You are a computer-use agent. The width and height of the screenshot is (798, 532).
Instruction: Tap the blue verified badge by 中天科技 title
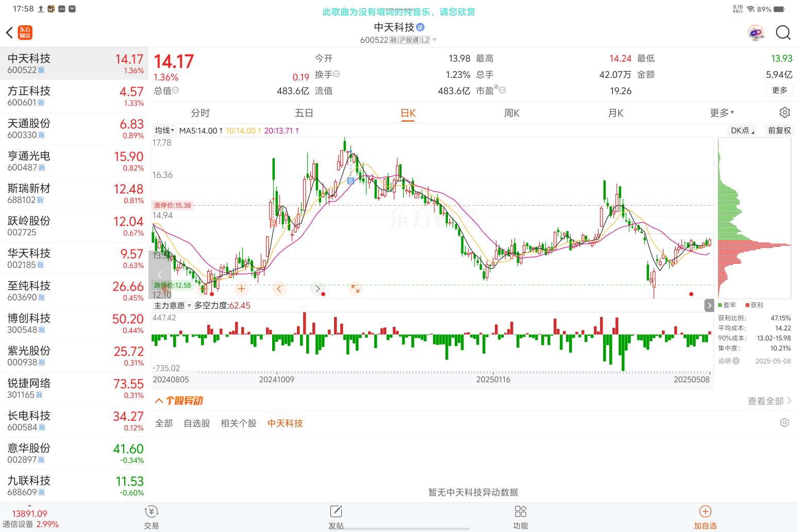[x=420, y=27]
